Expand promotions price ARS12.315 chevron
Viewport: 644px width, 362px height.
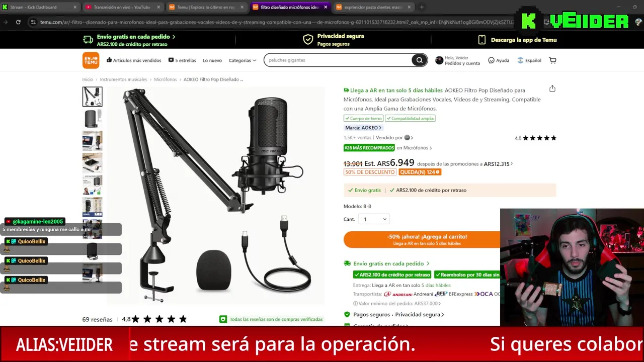(512, 164)
